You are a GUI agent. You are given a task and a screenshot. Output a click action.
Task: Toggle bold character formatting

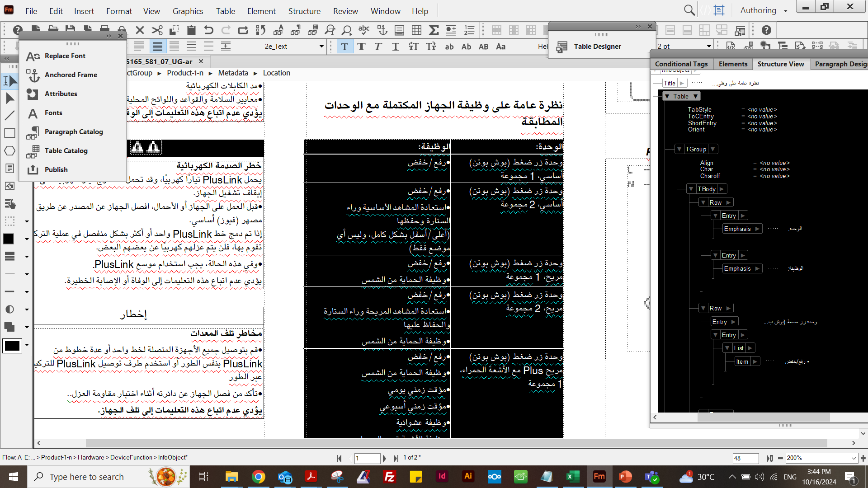(361, 46)
